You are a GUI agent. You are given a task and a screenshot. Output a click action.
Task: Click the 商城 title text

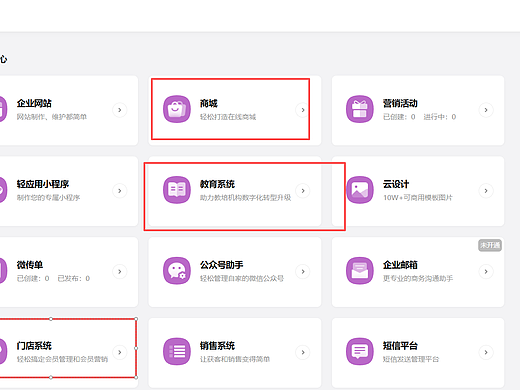click(x=209, y=103)
